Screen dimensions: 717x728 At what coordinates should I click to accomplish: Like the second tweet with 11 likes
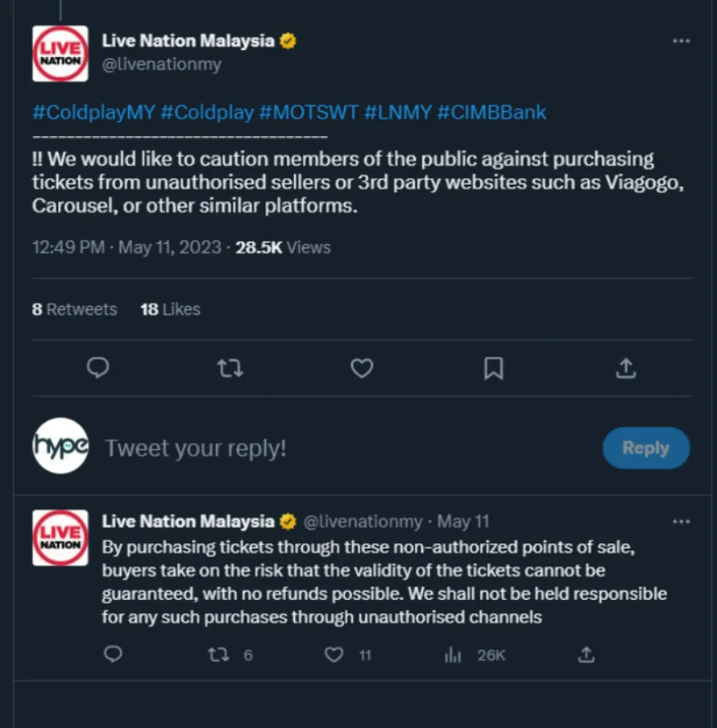[335, 655]
